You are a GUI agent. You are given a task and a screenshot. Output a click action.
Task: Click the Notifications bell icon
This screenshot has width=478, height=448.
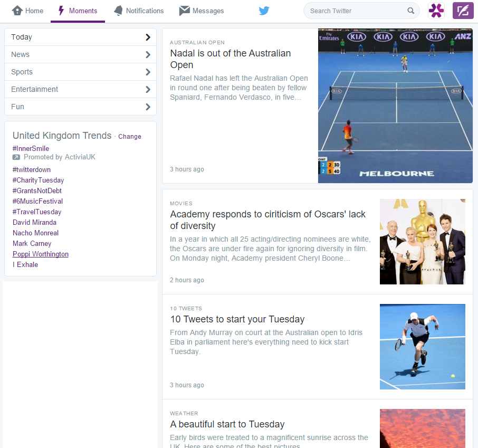point(118,11)
